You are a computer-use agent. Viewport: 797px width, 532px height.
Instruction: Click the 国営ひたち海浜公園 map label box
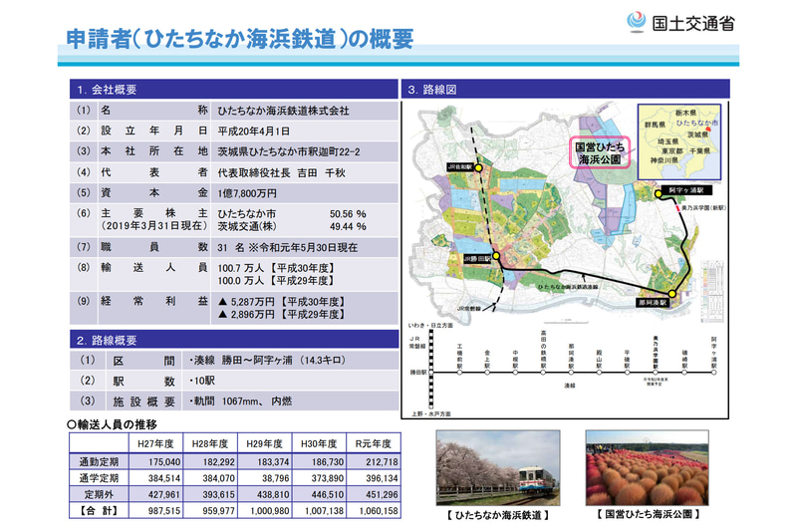tap(600, 152)
